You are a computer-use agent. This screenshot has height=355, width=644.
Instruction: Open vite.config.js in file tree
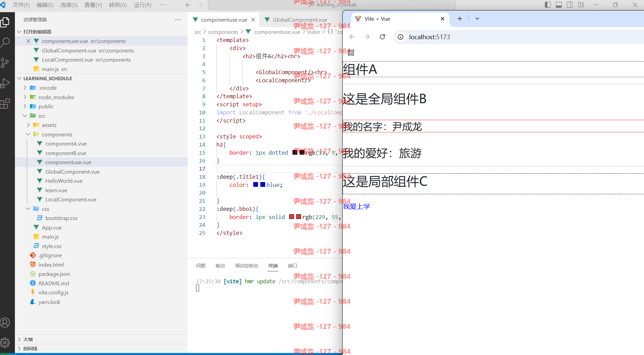click(x=53, y=292)
